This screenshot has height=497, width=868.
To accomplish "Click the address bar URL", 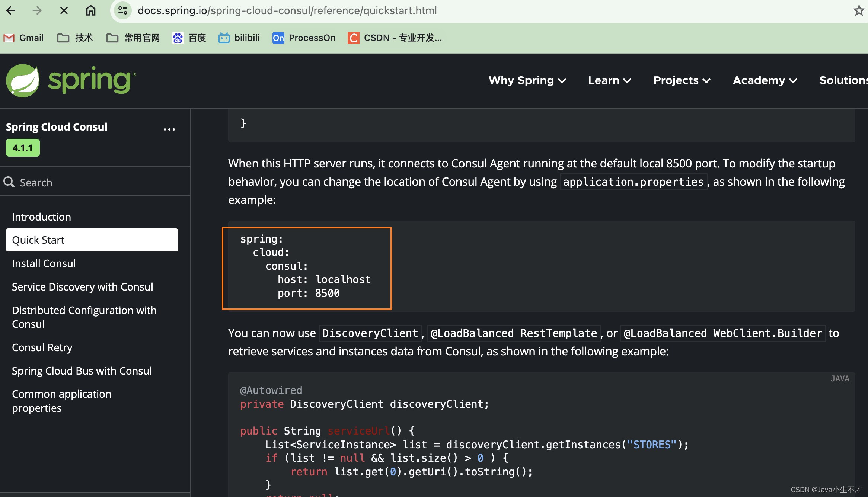I will click(287, 10).
